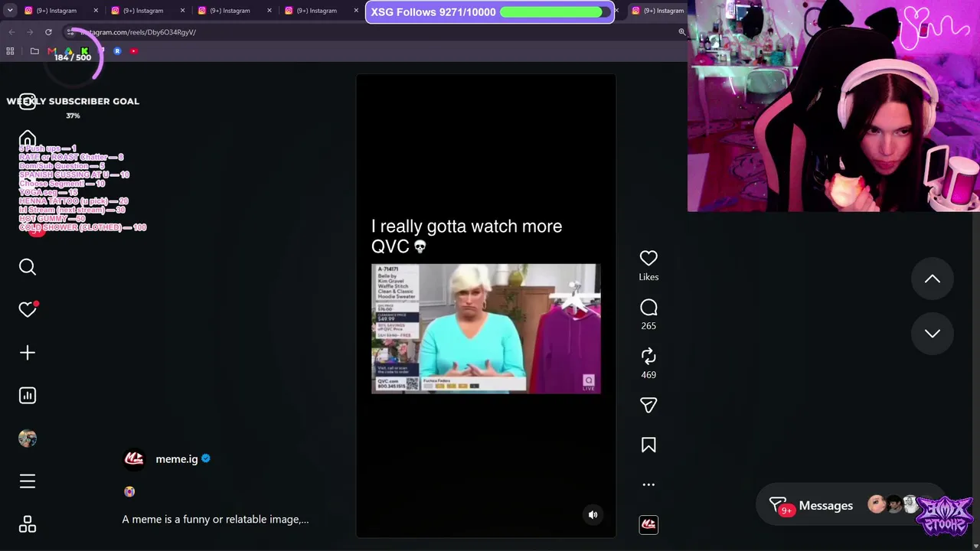Click the 265 comment count

(648, 326)
